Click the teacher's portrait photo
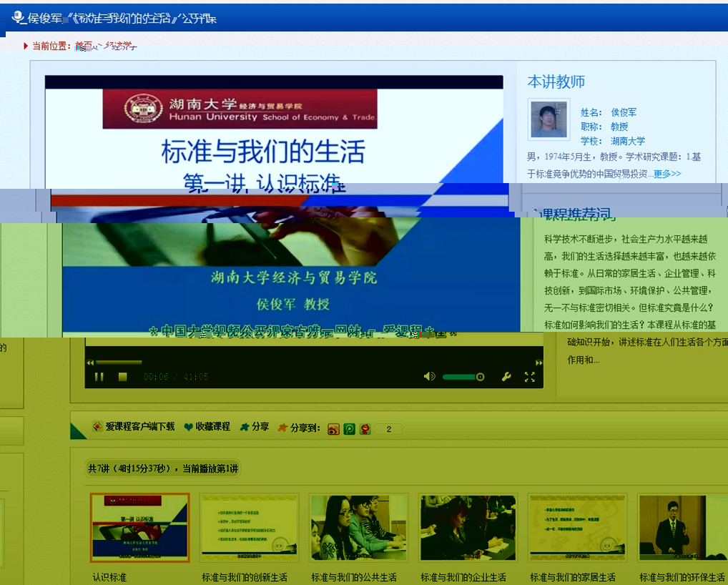This screenshot has width=728, height=585. 549,119
